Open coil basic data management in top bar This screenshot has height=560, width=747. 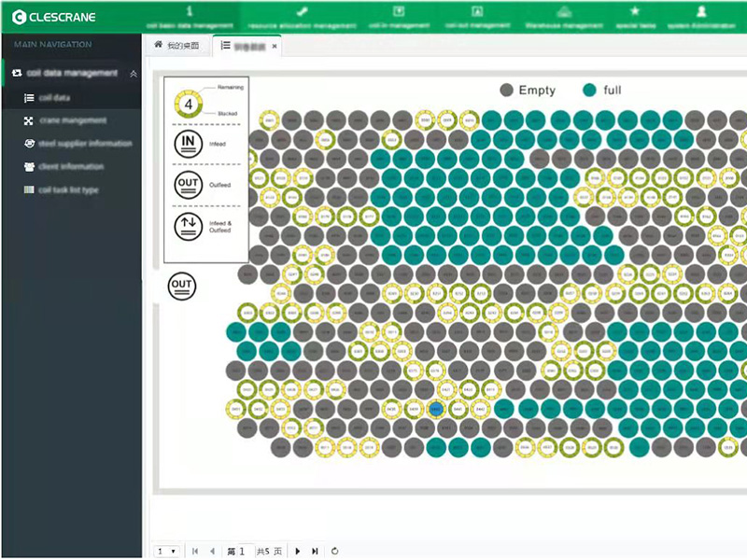coord(190,17)
